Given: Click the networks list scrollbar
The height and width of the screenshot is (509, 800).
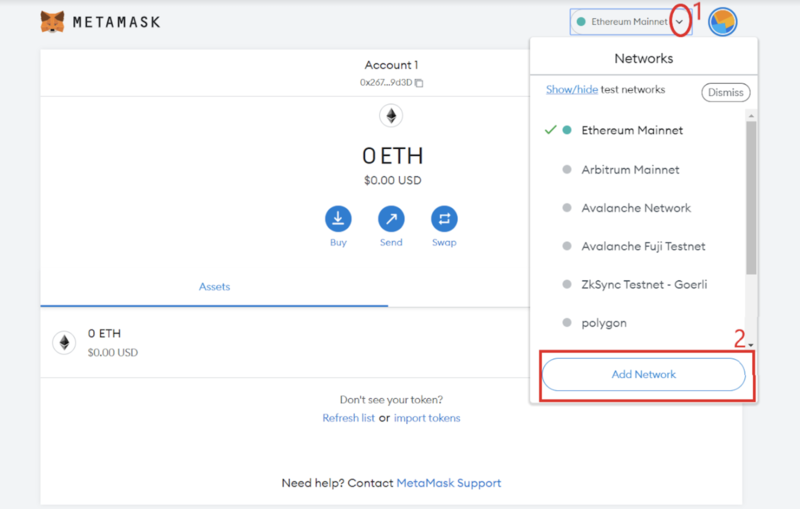Looking at the screenshot, I should (x=751, y=198).
